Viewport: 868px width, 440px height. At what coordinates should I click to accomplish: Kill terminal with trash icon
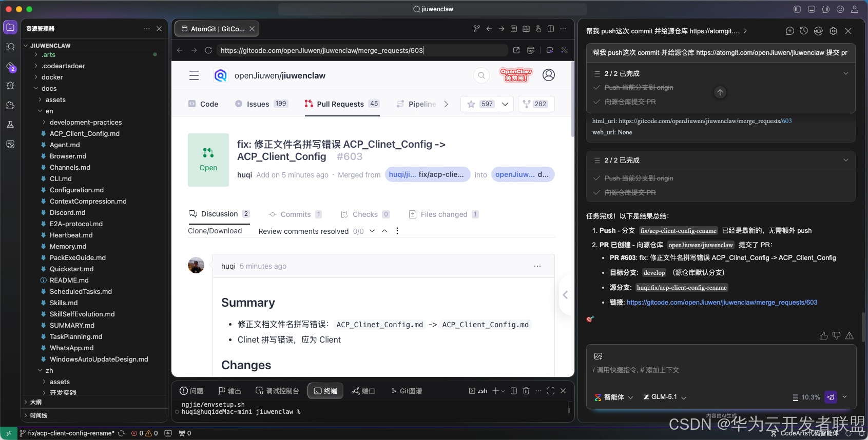tap(526, 391)
